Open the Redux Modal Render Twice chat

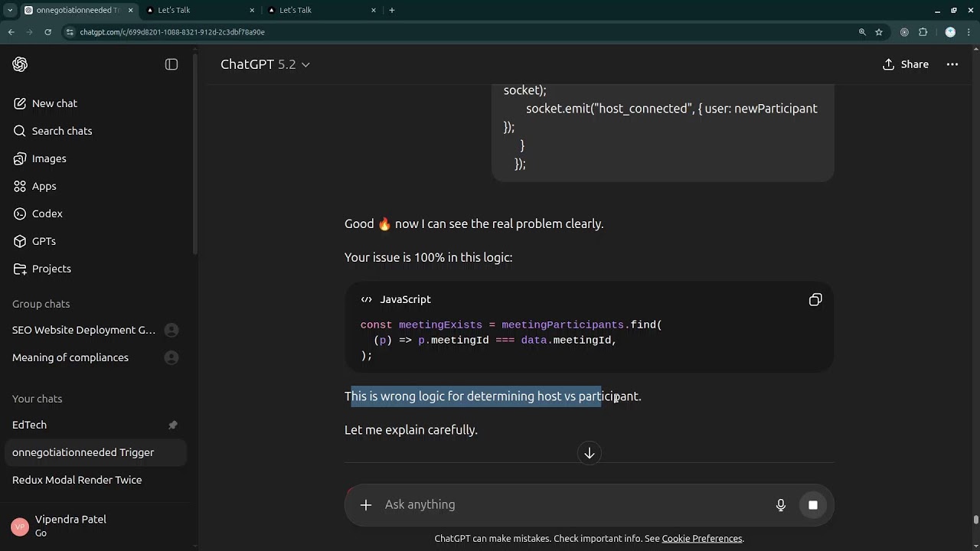pyautogui.click(x=96, y=480)
